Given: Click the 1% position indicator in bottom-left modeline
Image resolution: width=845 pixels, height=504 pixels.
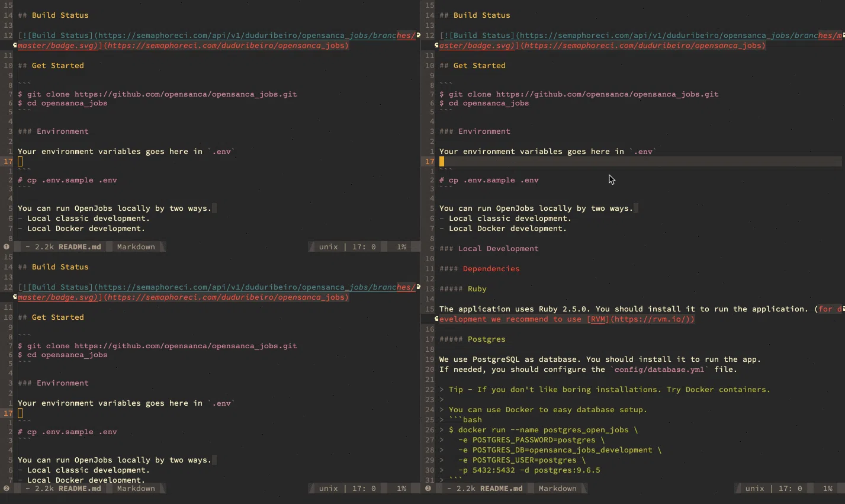Looking at the screenshot, I should coord(401,489).
